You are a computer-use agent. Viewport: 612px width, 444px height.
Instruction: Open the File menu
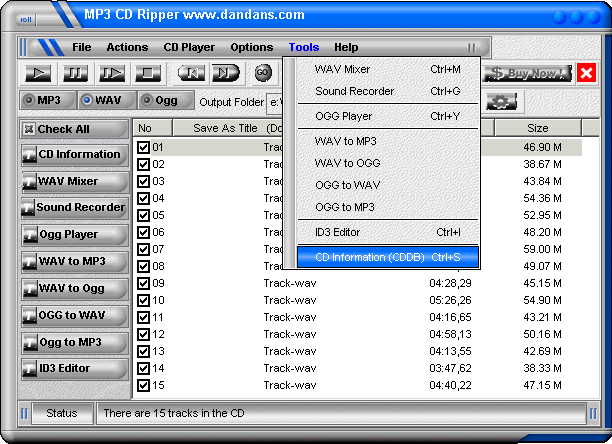(x=82, y=47)
